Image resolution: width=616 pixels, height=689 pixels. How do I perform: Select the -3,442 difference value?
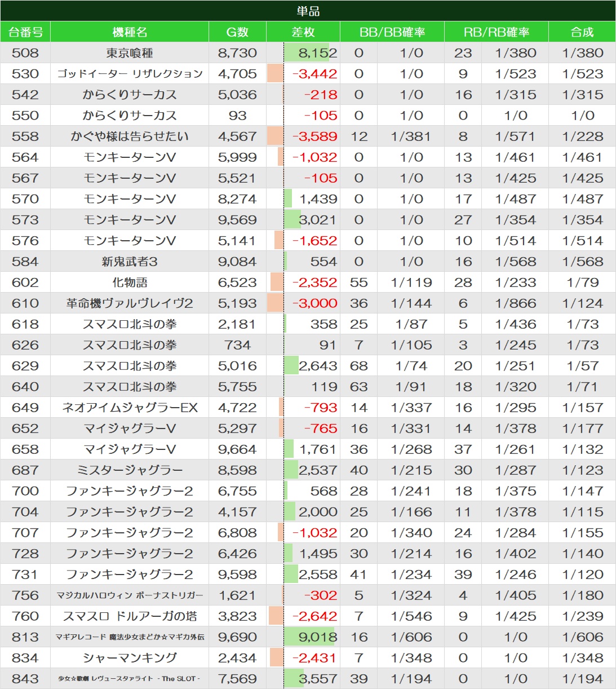click(314, 74)
